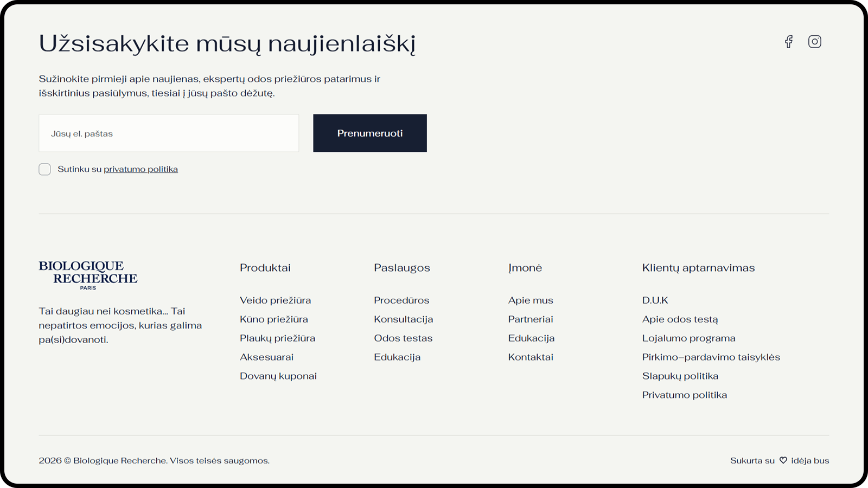Focus the Jūsų el. paštas email field
This screenshot has height=488, width=868.
(169, 133)
